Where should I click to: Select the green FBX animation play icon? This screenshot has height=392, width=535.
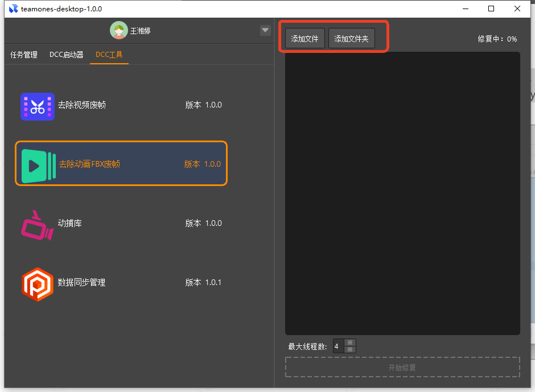[38, 166]
